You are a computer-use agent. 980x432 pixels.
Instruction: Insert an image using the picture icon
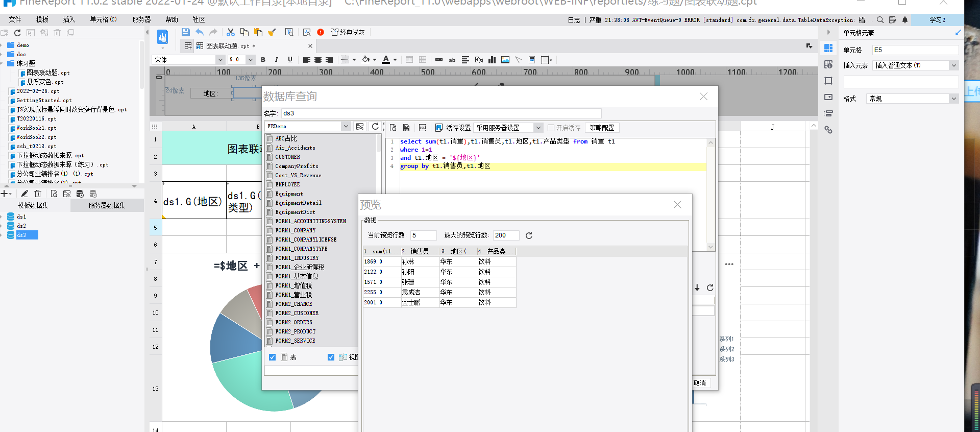click(505, 60)
